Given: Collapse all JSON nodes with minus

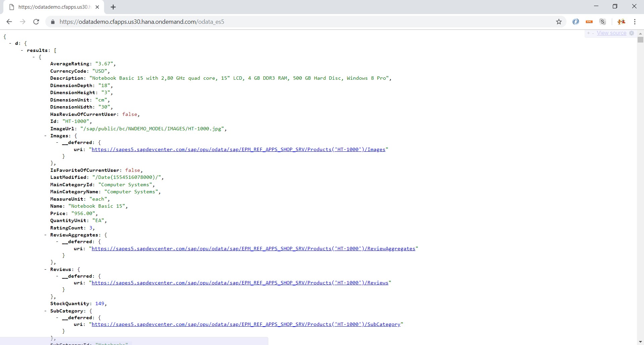Looking at the screenshot, I should tap(593, 33).
